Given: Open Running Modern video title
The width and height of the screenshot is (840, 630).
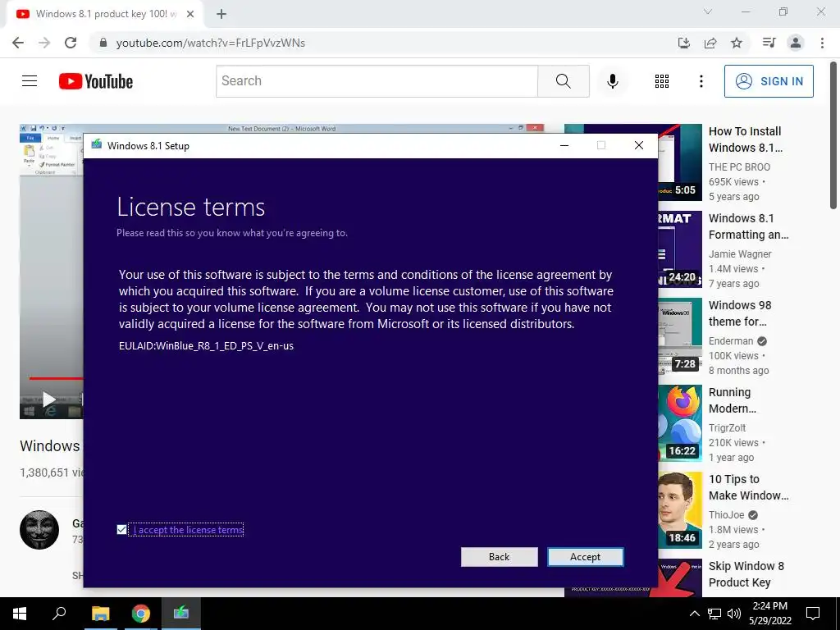Looking at the screenshot, I should (733, 400).
